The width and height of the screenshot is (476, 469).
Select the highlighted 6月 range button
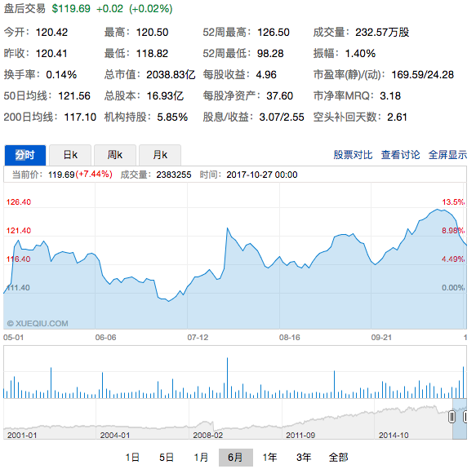point(236,457)
